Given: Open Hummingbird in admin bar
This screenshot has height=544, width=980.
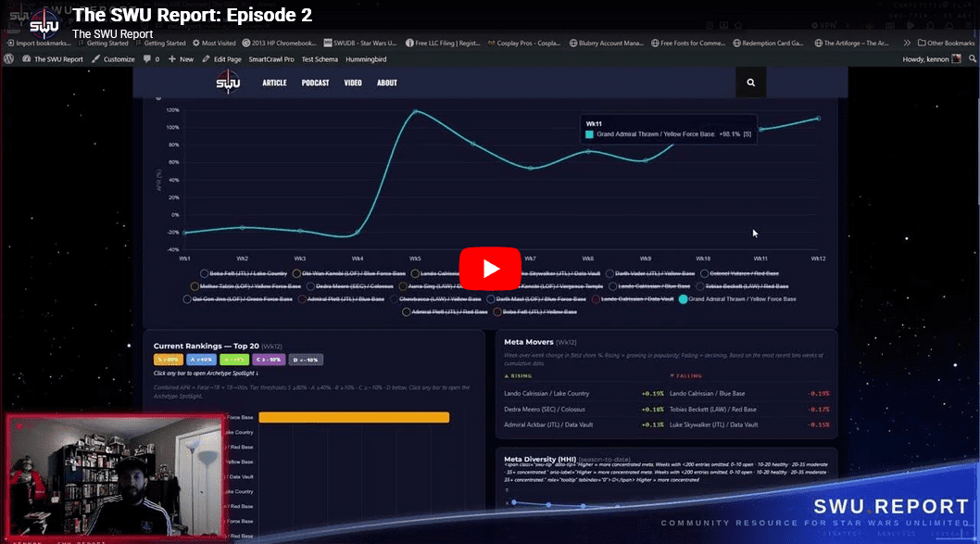Looking at the screenshot, I should click(x=366, y=58).
